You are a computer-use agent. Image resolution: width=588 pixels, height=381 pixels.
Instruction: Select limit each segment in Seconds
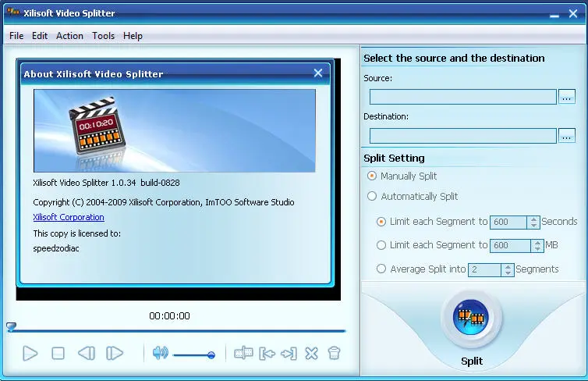click(x=381, y=222)
